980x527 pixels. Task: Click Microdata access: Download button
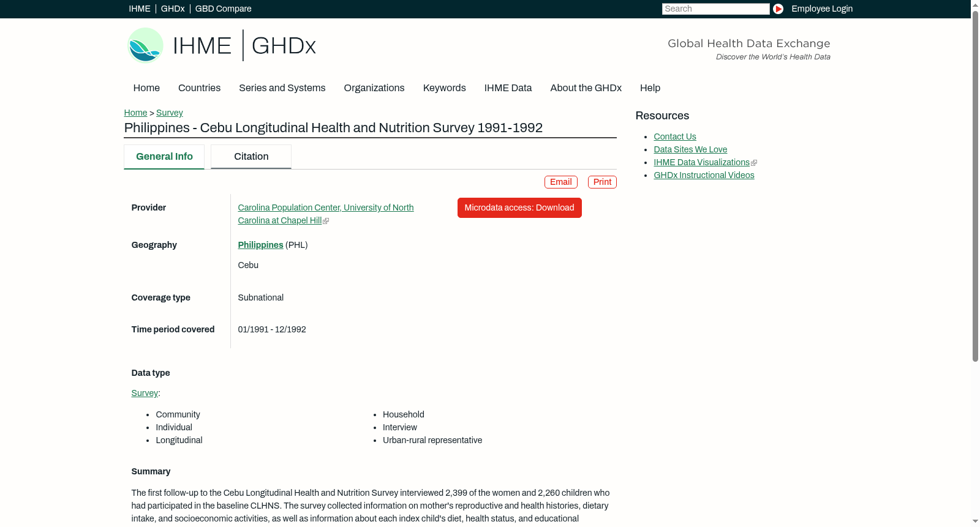point(519,208)
